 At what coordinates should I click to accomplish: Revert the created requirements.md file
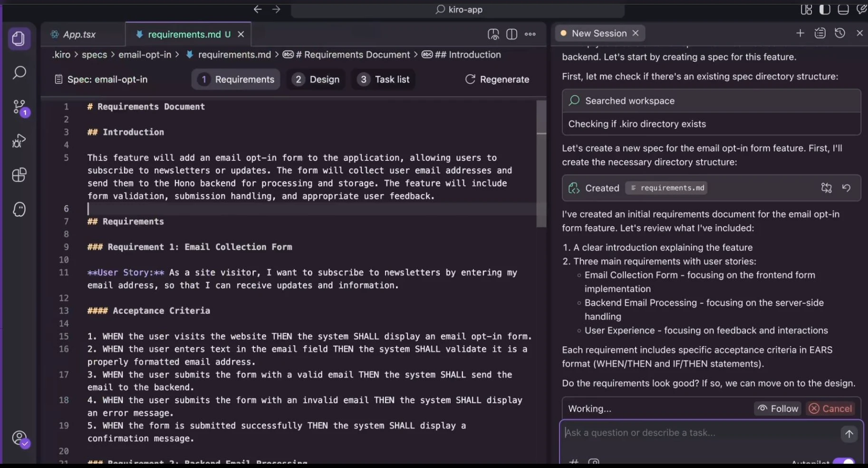point(847,188)
